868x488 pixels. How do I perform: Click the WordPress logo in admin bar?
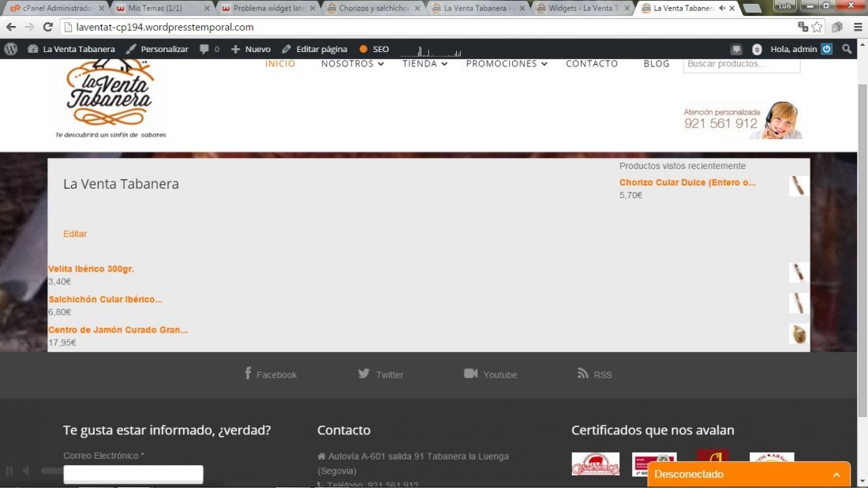(10, 49)
